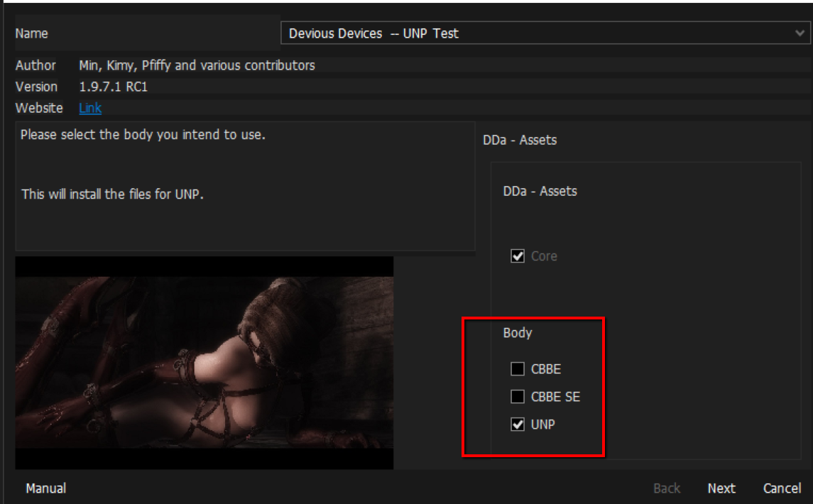The height and width of the screenshot is (504, 813).
Task: Click the greyed-out Back button
Action: (x=667, y=488)
